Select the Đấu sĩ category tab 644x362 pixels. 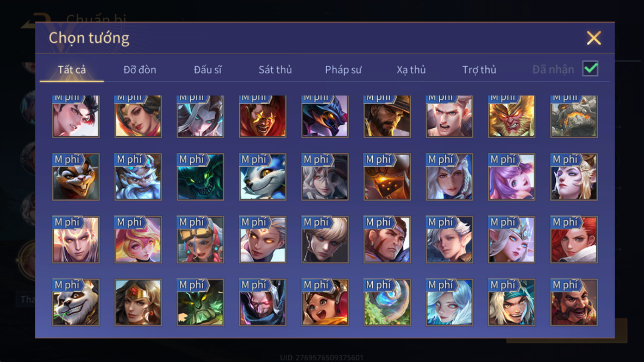(x=208, y=69)
